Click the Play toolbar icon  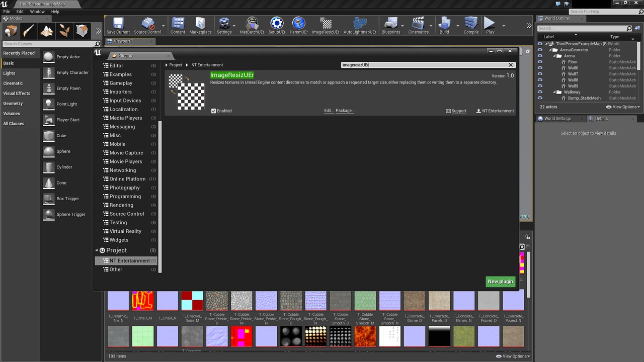(x=490, y=26)
